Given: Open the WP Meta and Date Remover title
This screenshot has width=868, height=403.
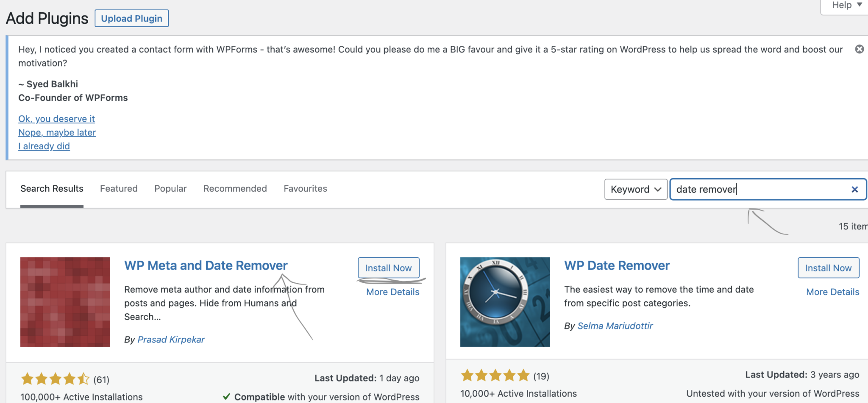Looking at the screenshot, I should click(206, 265).
